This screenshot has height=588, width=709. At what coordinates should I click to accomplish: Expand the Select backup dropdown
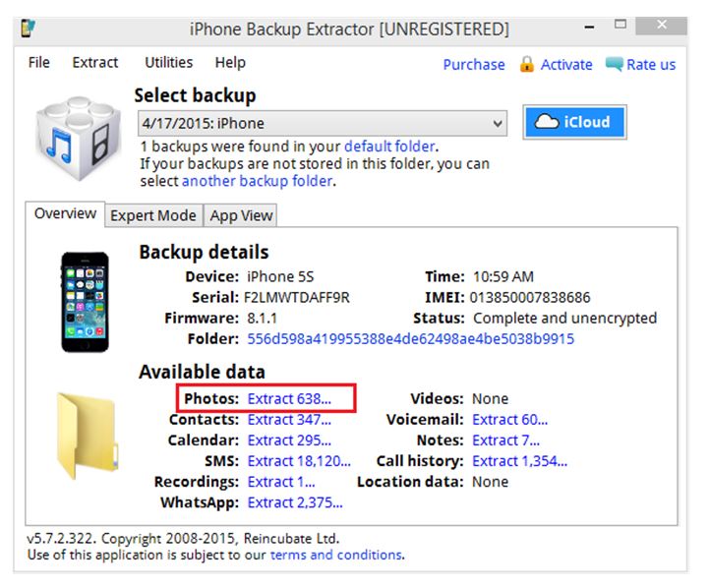[498, 124]
